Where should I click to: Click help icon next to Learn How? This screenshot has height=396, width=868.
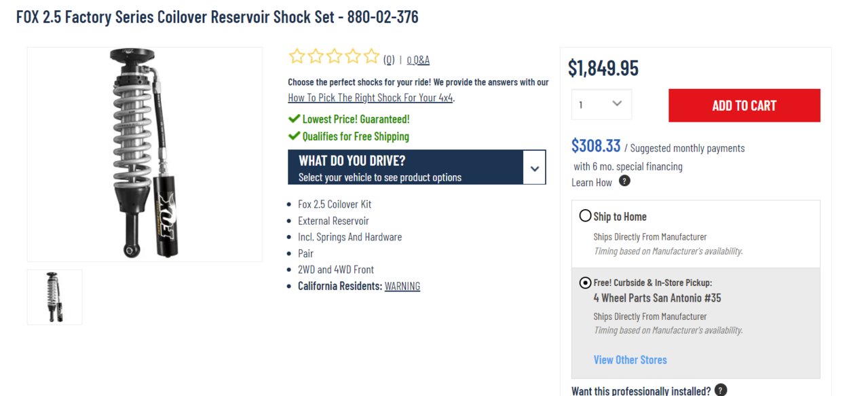coord(624,181)
